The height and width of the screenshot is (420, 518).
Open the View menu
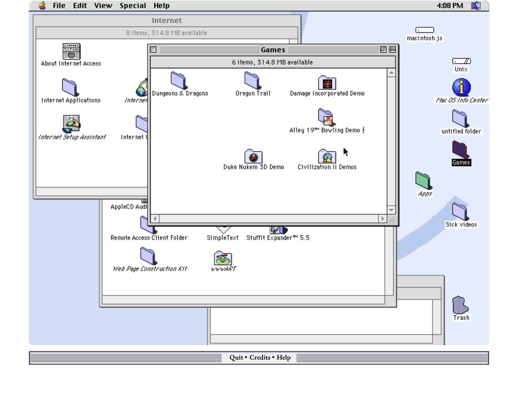click(x=103, y=5)
